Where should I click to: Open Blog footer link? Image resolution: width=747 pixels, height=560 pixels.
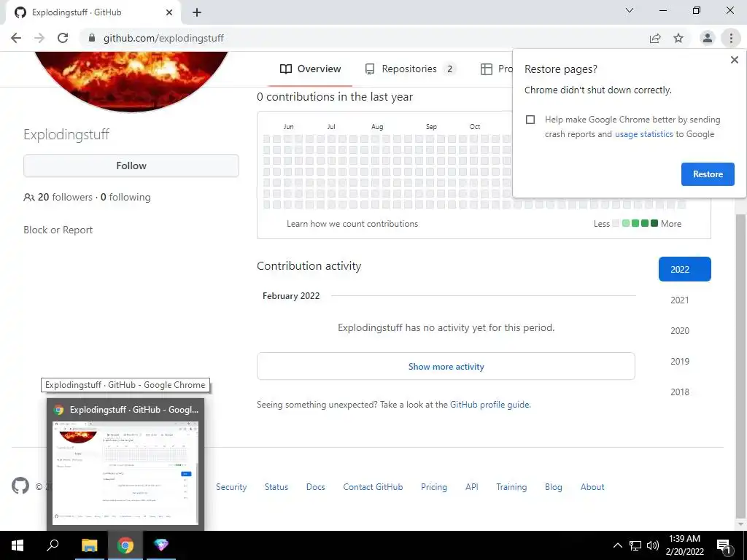[553, 487]
